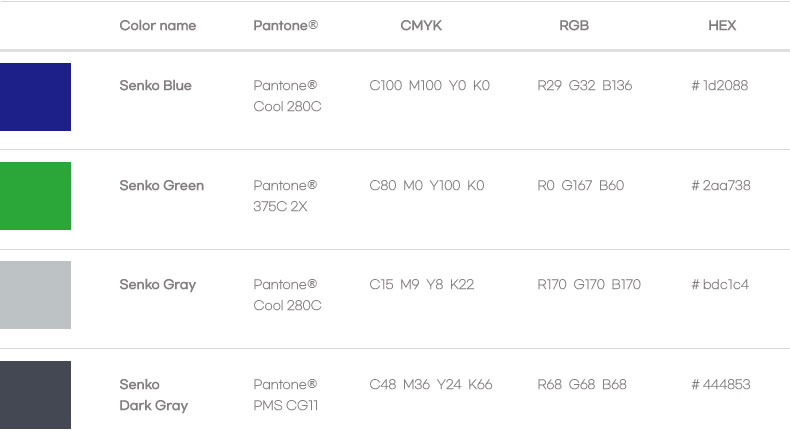This screenshot has height=431, width=790.
Task: Click the CMYK column header
Action: [x=420, y=26]
